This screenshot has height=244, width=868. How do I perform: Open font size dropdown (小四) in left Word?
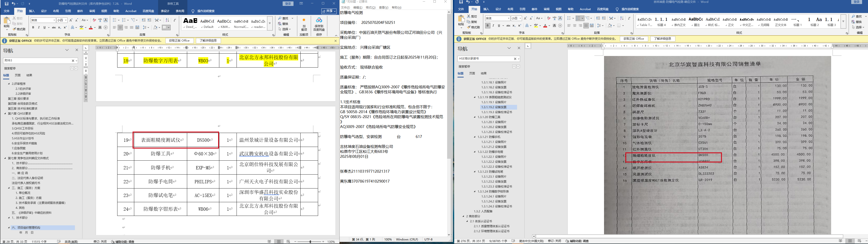tap(66, 20)
